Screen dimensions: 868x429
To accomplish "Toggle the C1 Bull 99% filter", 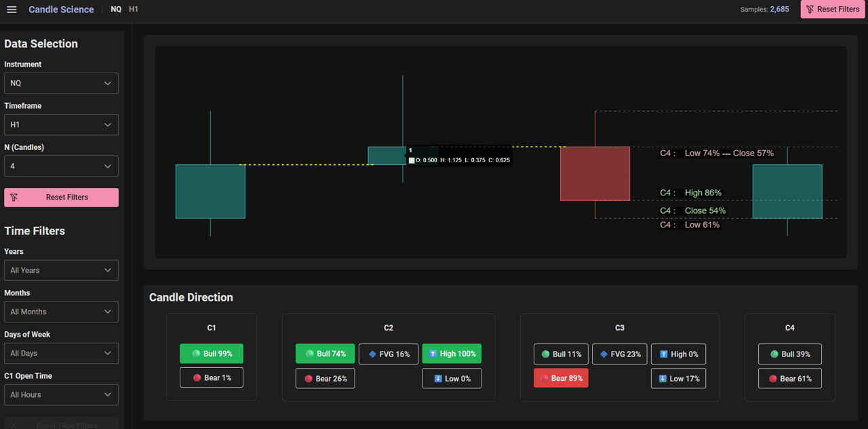I will tap(212, 354).
